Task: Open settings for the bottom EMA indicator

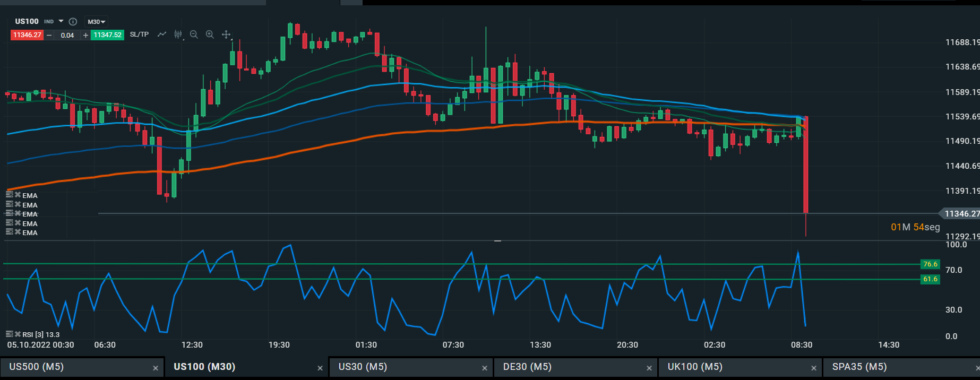Action: (x=9, y=232)
